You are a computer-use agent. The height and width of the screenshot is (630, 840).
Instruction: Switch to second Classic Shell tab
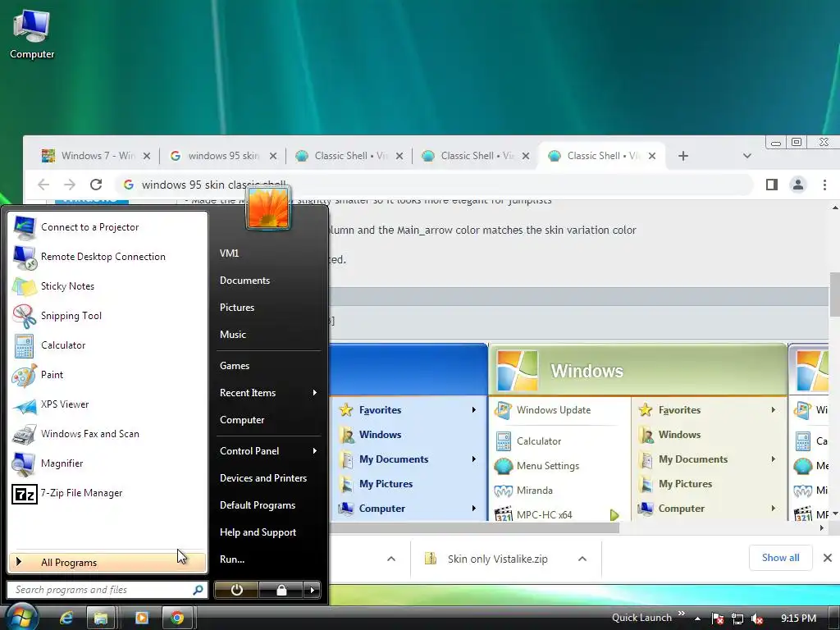pyautogui.click(x=467, y=156)
